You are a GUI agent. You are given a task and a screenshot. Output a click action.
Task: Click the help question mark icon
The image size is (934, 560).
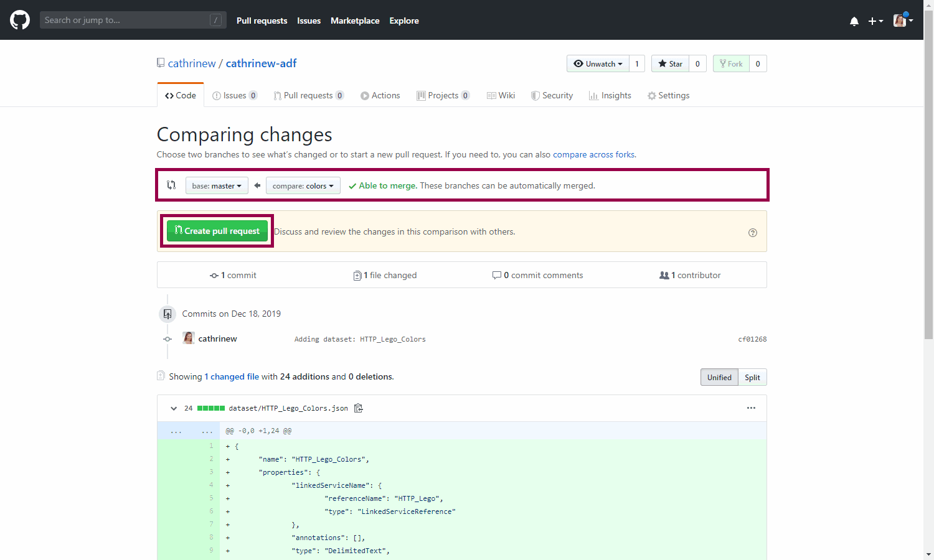752,233
